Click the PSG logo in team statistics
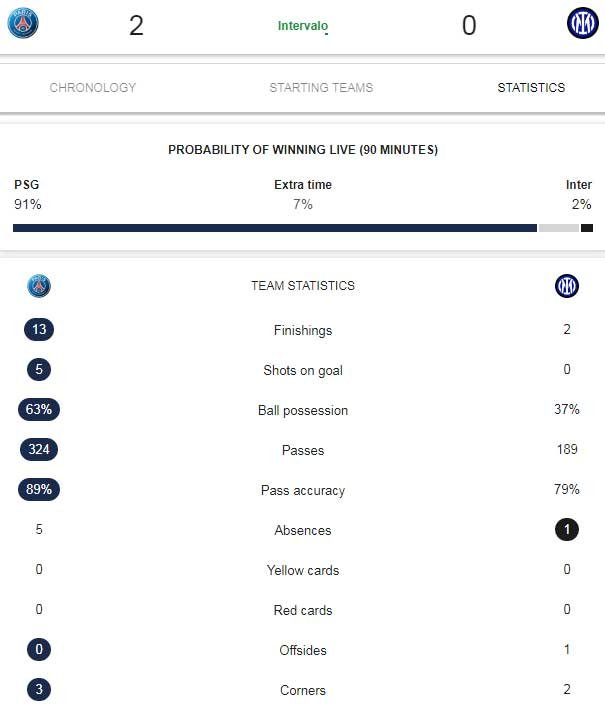The width and height of the screenshot is (605, 720). (39, 286)
